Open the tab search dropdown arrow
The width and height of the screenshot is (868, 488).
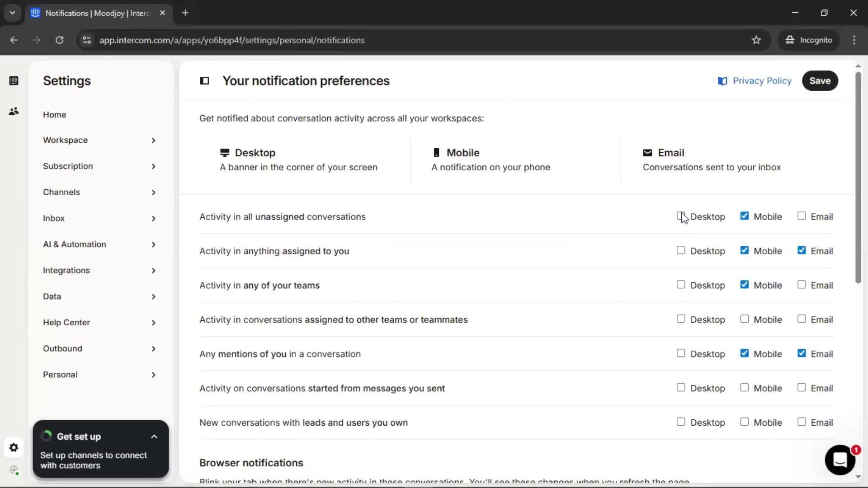[x=13, y=13]
